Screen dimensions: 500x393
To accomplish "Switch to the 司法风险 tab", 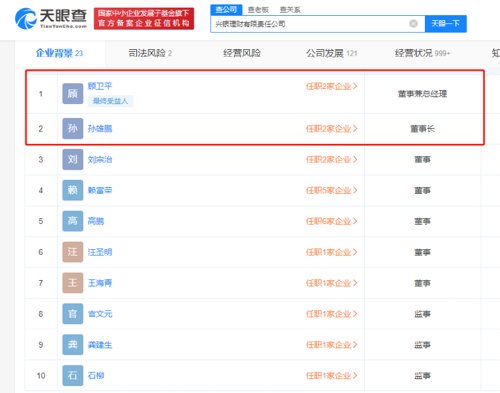I will (x=150, y=53).
